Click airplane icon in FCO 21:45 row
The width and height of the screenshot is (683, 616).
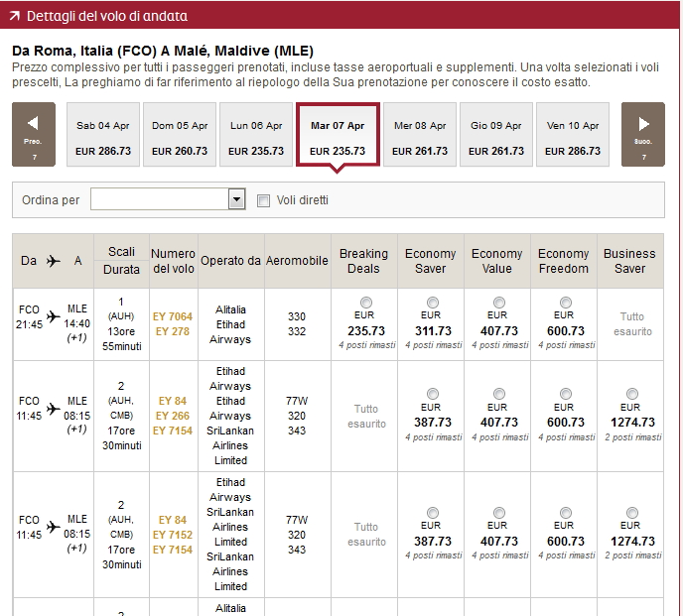[53, 316]
